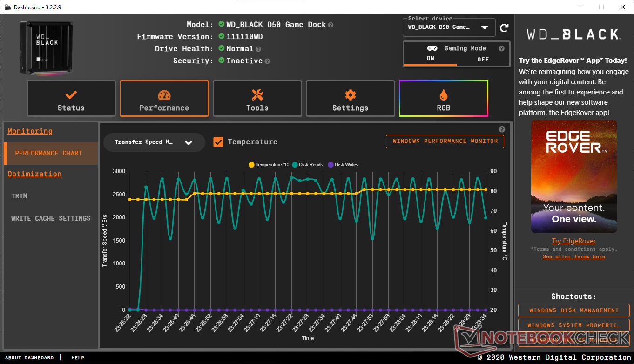The height and width of the screenshot is (364, 634).
Task: Toggle Temperature series in chart legend
Action: pyautogui.click(x=269, y=165)
